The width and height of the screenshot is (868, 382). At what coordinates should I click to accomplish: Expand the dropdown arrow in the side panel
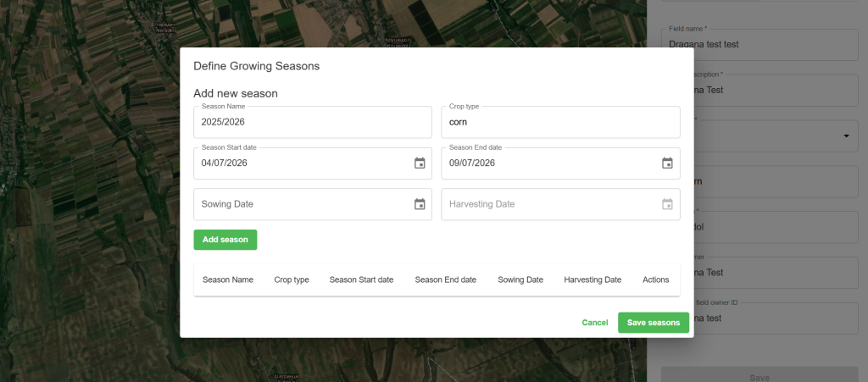(846, 136)
